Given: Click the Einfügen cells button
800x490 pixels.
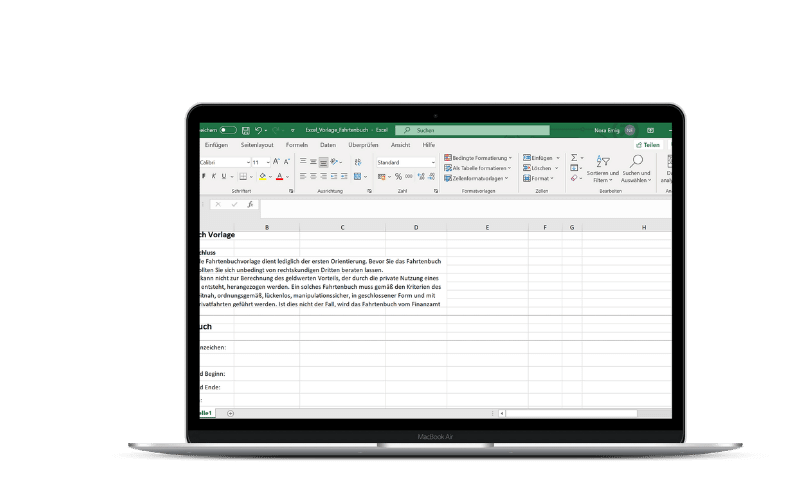Looking at the screenshot, I should (541, 158).
